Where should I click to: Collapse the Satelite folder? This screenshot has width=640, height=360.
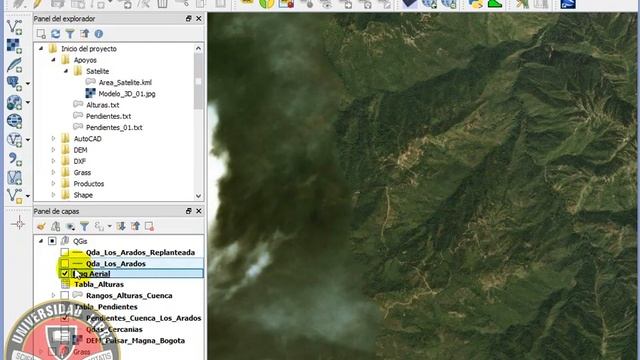[x=66, y=71]
